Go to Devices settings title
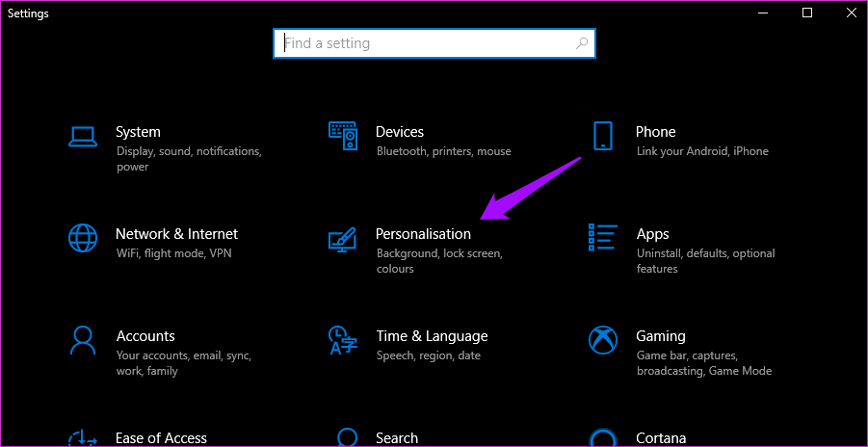Viewport: 868px width, 447px height. pyautogui.click(x=400, y=132)
